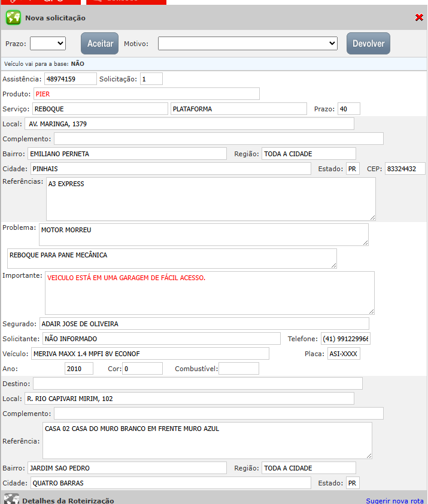This screenshot has height=504, width=428.
Task: Click the Placa field with ASI-XXXX
Action: coord(344,354)
